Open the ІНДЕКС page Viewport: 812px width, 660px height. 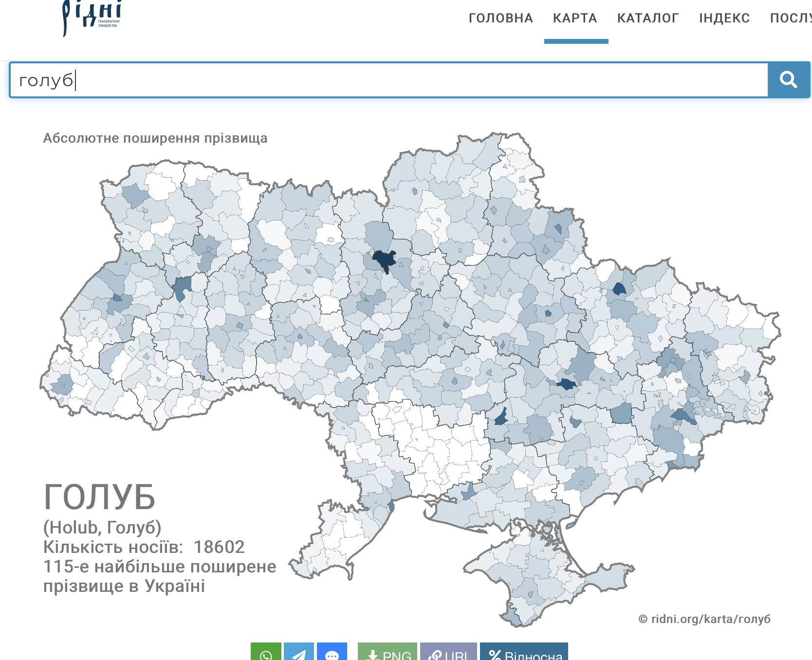pyautogui.click(x=724, y=18)
